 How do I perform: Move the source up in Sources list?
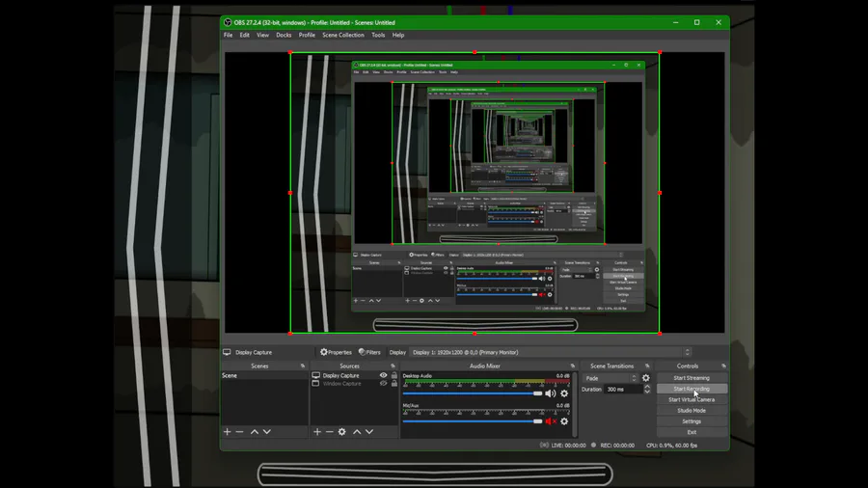(x=357, y=431)
